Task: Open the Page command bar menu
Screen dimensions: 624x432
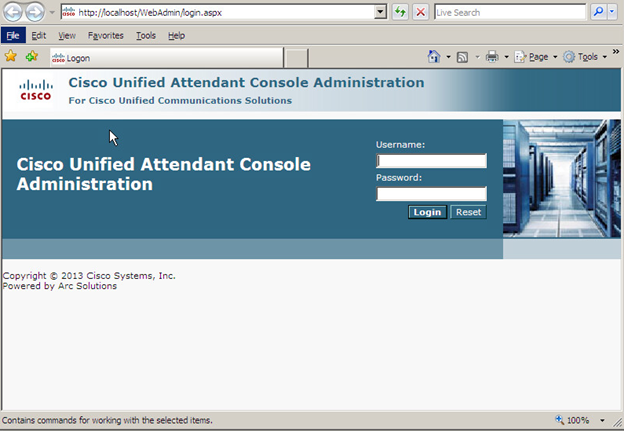Action: (x=536, y=57)
